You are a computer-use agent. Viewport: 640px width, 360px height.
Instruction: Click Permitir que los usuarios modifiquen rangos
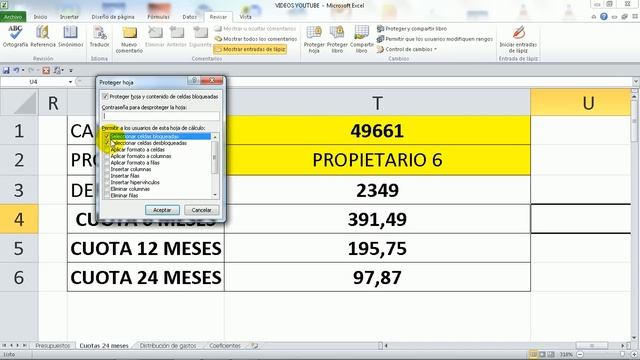click(x=435, y=39)
